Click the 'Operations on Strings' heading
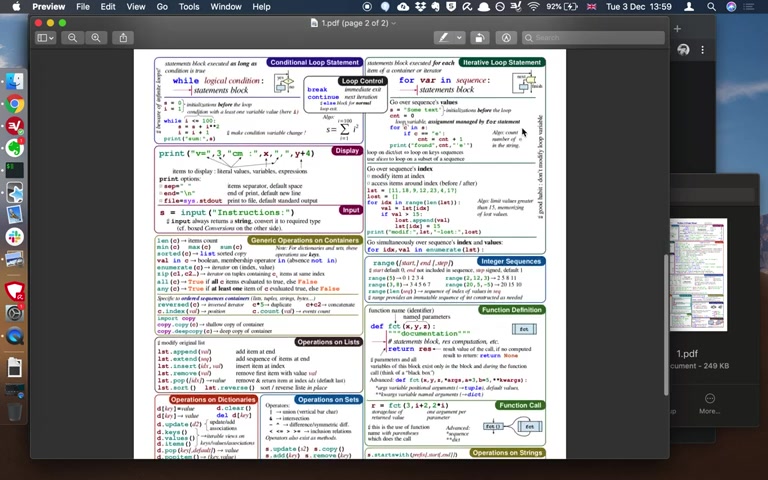 [507, 453]
